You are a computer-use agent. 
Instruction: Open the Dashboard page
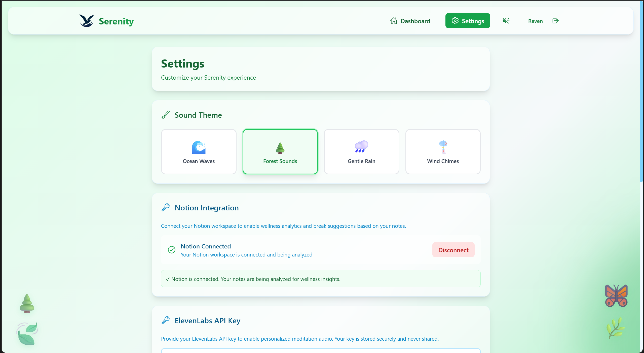coord(410,21)
